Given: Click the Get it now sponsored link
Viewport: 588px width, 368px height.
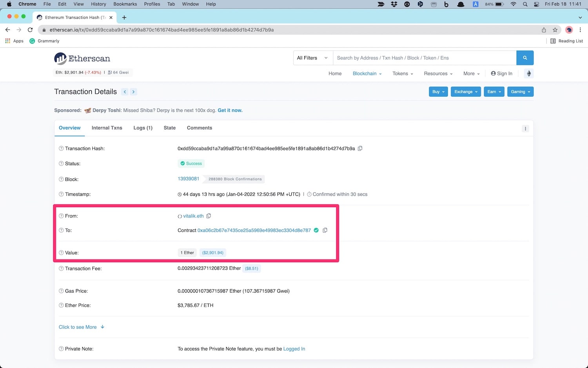Looking at the screenshot, I should coord(230,110).
